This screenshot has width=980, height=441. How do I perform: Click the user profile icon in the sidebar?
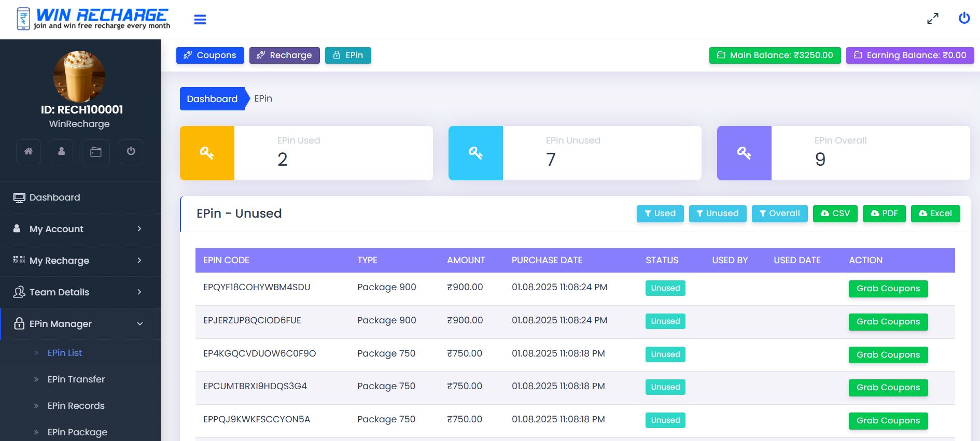pyautogui.click(x=62, y=151)
